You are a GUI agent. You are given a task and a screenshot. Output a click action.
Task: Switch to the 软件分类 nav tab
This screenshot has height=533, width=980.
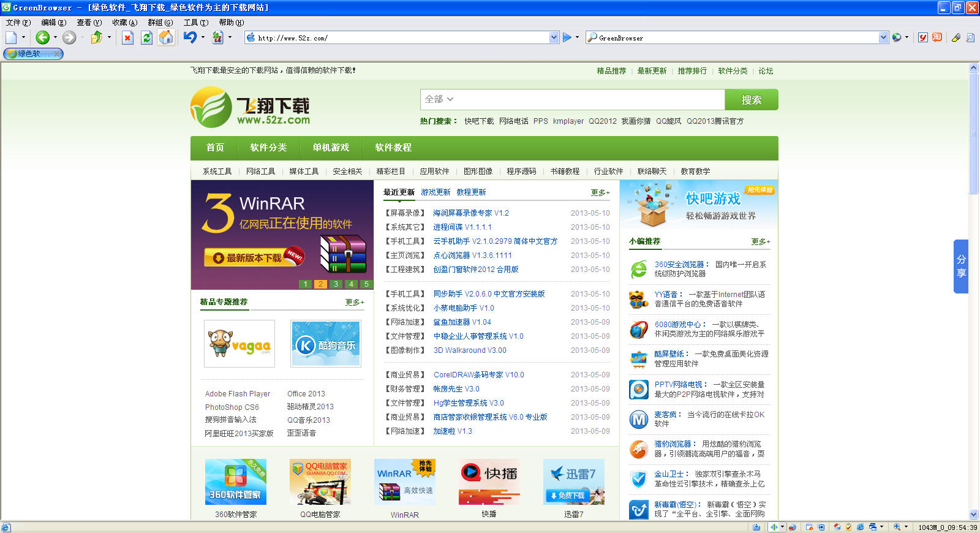pos(268,148)
